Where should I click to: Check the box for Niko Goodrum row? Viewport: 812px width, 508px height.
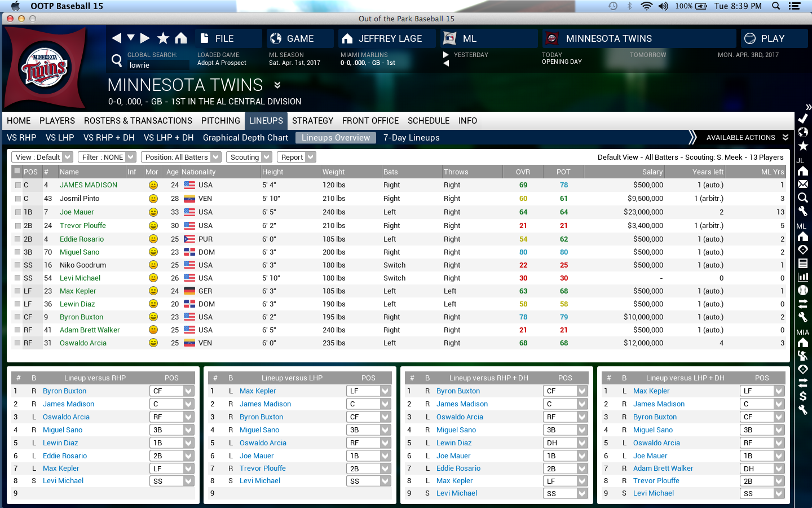(x=17, y=265)
